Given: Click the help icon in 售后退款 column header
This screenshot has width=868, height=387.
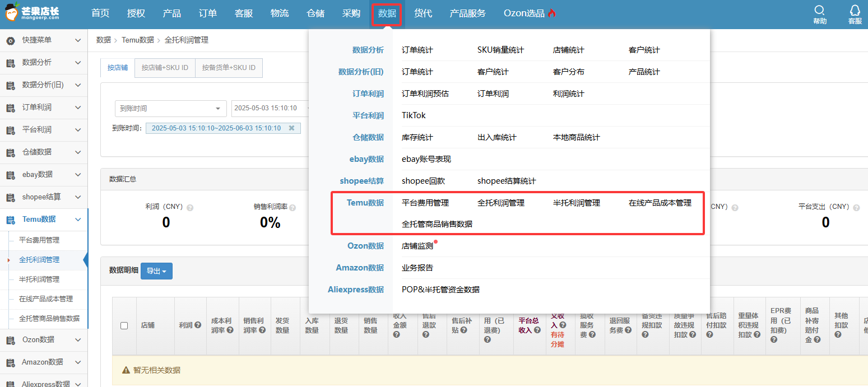Looking at the screenshot, I should pos(425,334).
